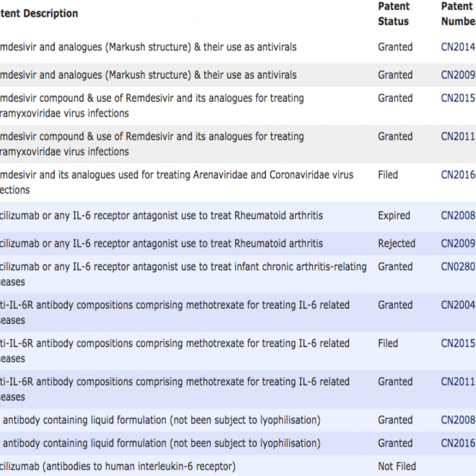
Task: Open CN2008 link in the Expired row
Action: click(x=459, y=215)
